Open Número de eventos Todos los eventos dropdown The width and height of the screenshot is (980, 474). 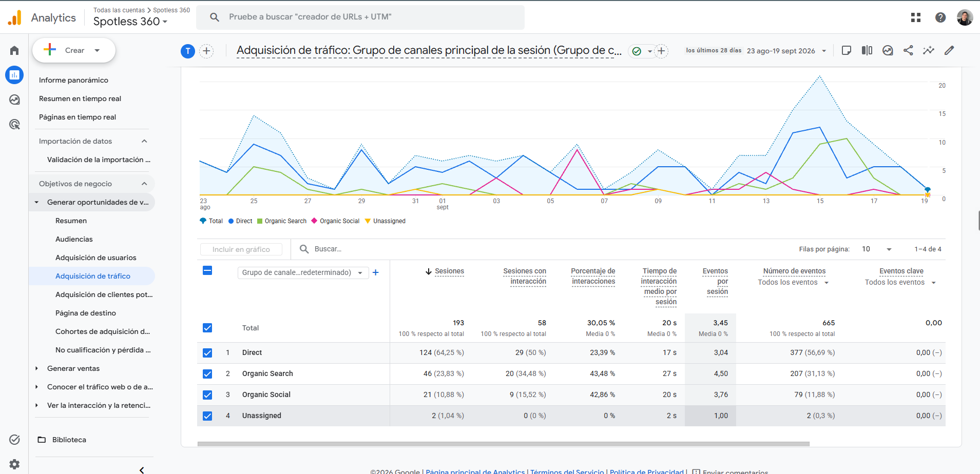click(x=794, y=283)
